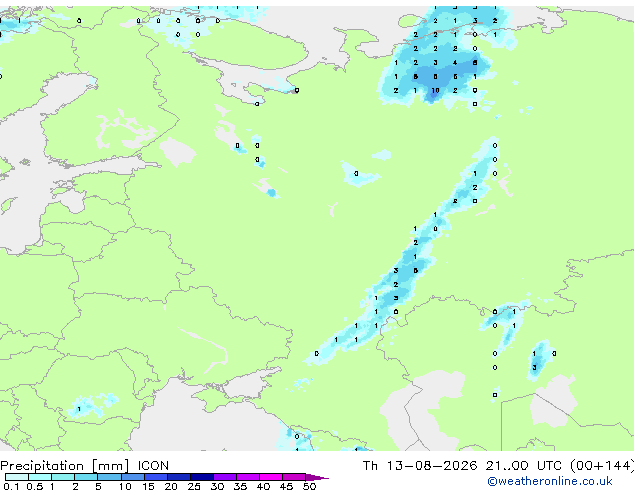Click the 0.1–0.5 mm palest cyan legend swatch
The height and width of the screenshot is (490, 634).
[17, 477]
